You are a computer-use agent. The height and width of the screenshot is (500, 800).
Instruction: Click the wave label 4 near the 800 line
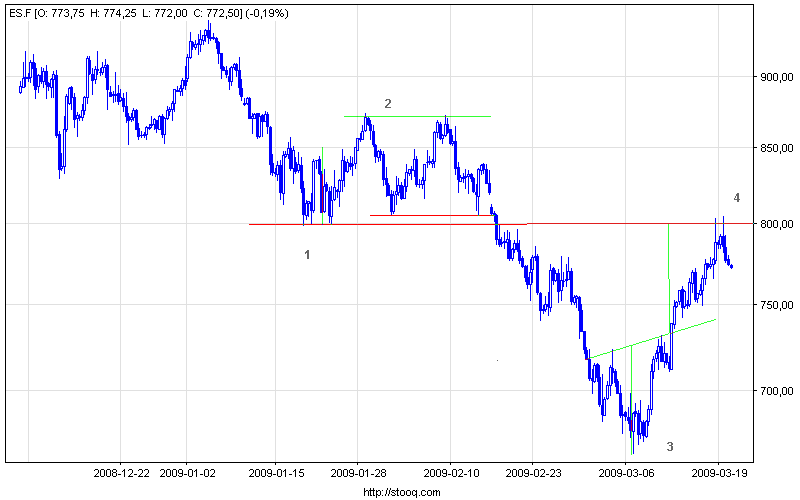[x=737, y=198]
